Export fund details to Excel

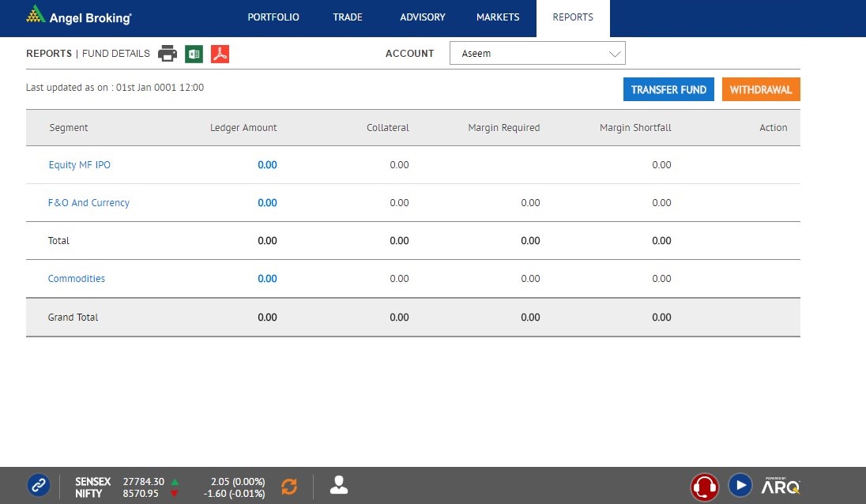[194, 54]
